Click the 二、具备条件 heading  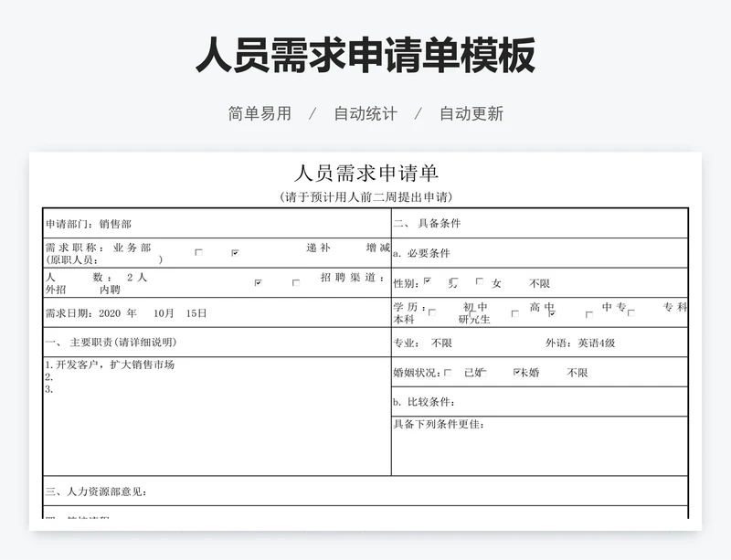pos(427,223)
